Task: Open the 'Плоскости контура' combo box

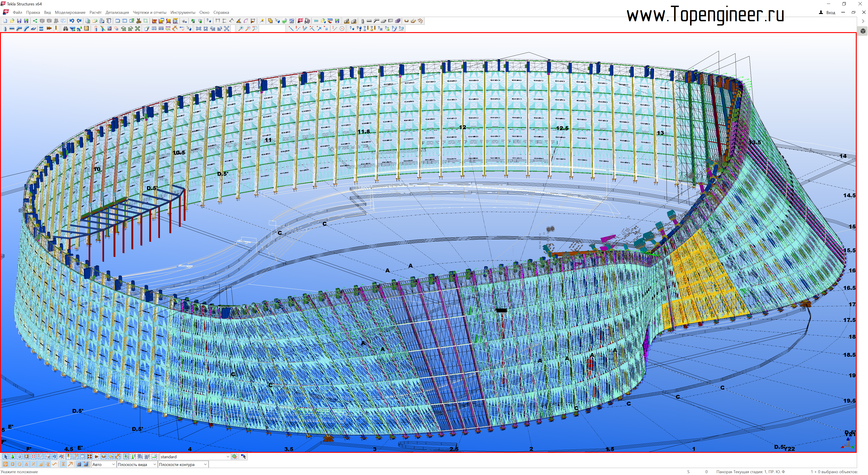Action: coord(205,465)
